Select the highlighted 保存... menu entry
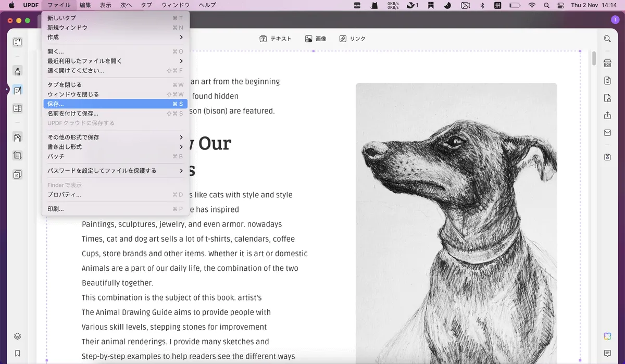Screen dimensions: 625x364 click(x=116, y=104)
